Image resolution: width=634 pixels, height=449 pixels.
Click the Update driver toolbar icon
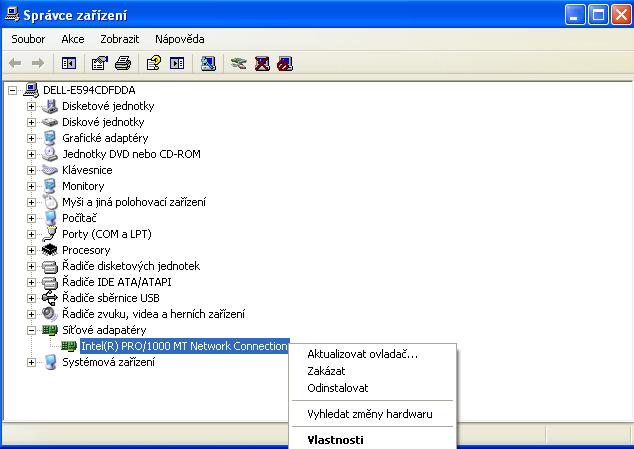239,63
